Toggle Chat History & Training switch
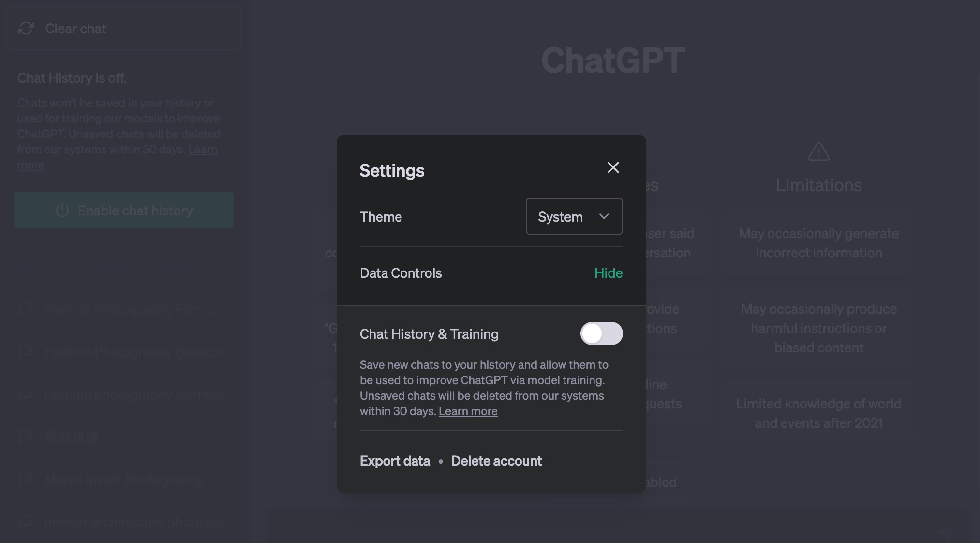Image resolution: width=980 pixels, height=543 pixels. [601, 333]
